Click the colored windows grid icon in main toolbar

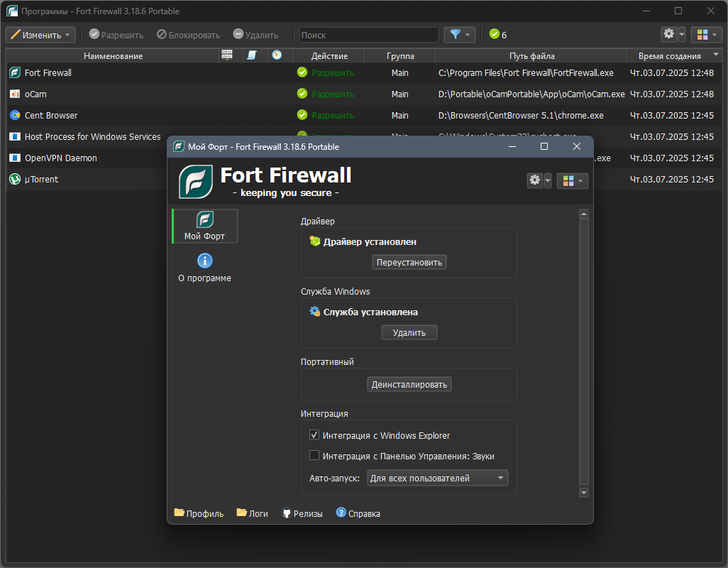click(702, 35)
